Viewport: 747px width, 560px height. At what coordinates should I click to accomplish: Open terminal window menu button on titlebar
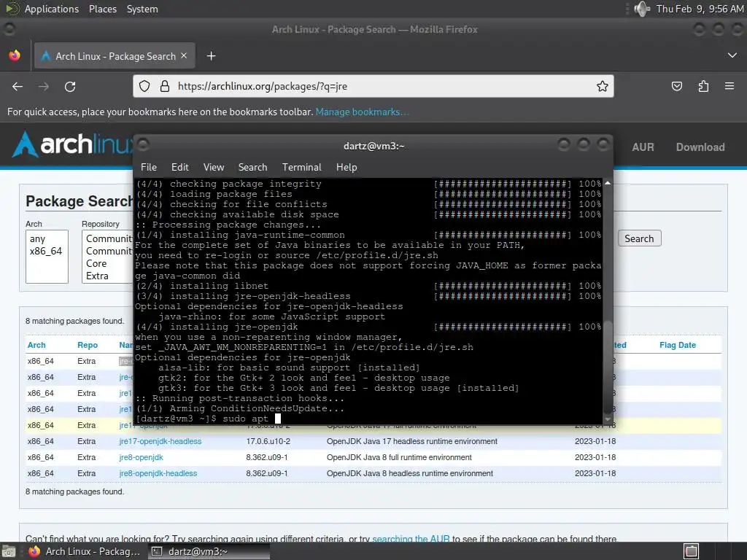click(144, 144)
